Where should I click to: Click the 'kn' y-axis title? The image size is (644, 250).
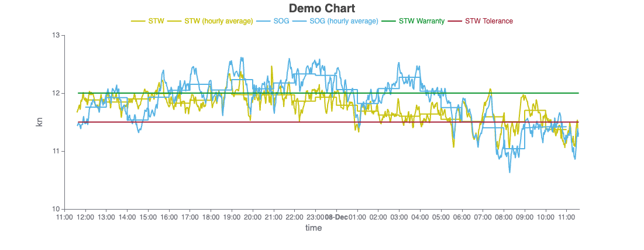coord(39,122)
